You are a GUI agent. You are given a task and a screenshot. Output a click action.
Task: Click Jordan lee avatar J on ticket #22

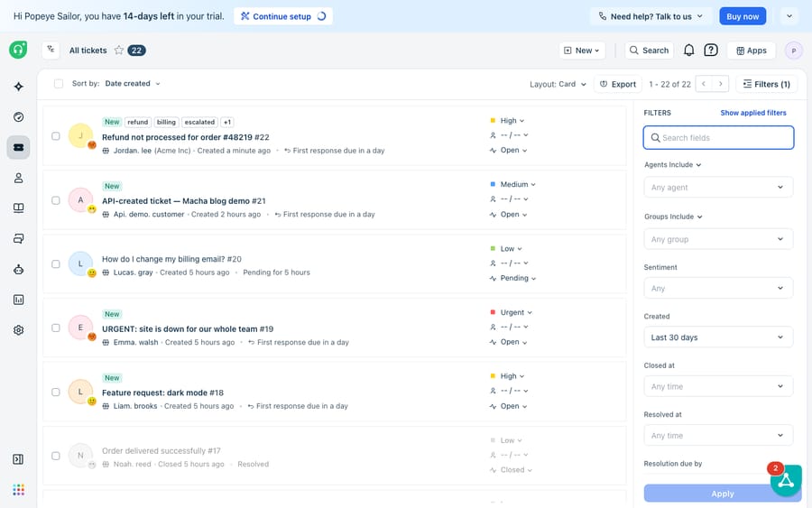pyautogui.click(x=81, y=135)
